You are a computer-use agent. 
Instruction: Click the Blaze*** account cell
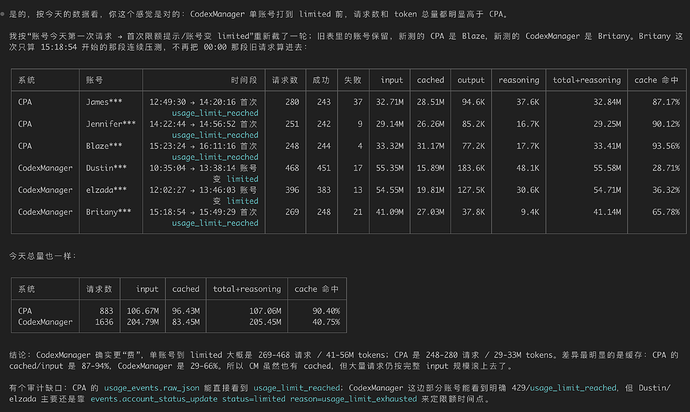(104, 146)
